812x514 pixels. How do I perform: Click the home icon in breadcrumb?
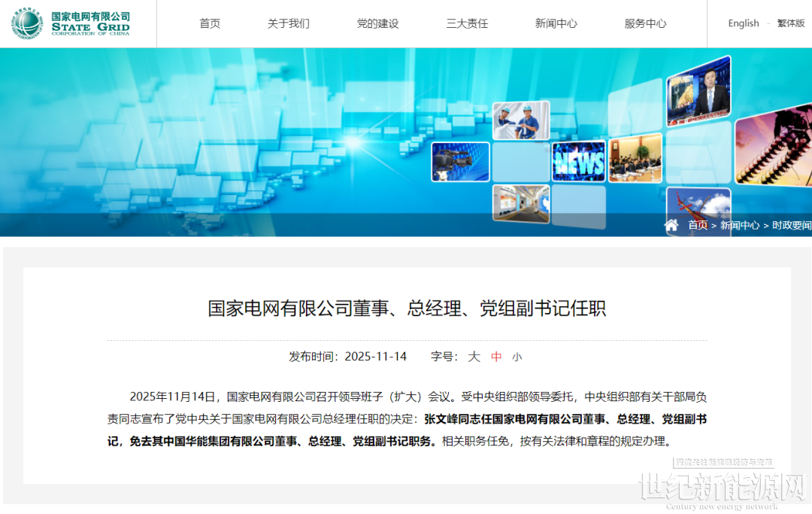(x=671, y=225)
